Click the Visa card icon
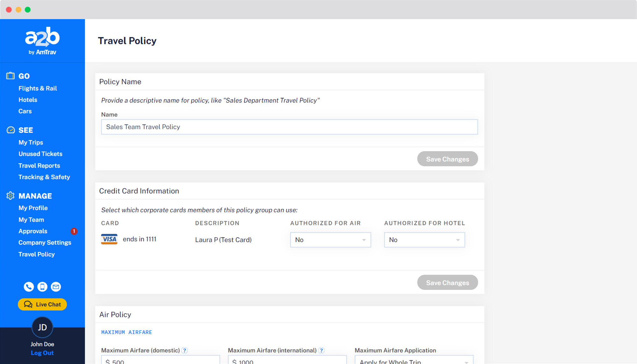This screenshot has width=637, height=364. click(109, 239)
